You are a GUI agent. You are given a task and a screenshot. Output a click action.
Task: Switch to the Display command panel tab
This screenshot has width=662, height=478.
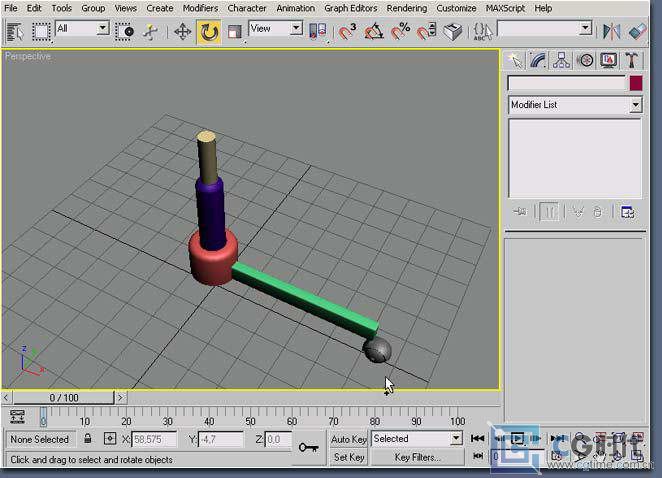pyautogui.click(x=608, y=61)
